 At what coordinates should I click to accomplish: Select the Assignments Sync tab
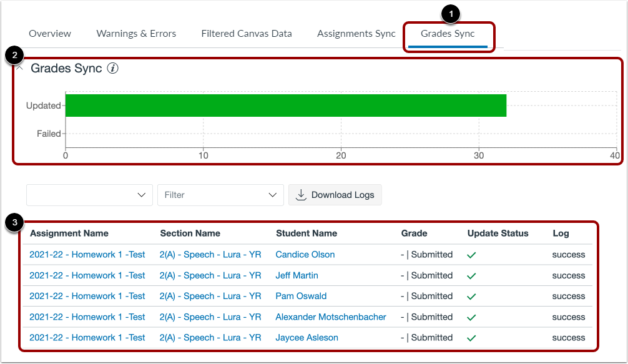(x=356, y=34)
